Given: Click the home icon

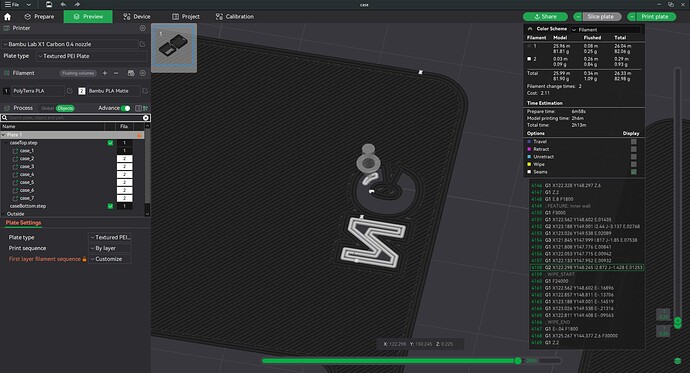Looking at the screenshot, I should 7,17.
